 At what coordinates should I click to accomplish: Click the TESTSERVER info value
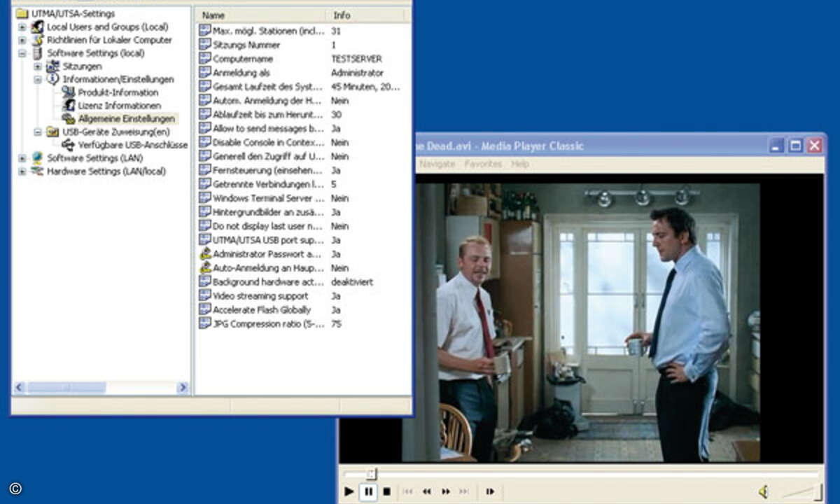click(358, 59)
